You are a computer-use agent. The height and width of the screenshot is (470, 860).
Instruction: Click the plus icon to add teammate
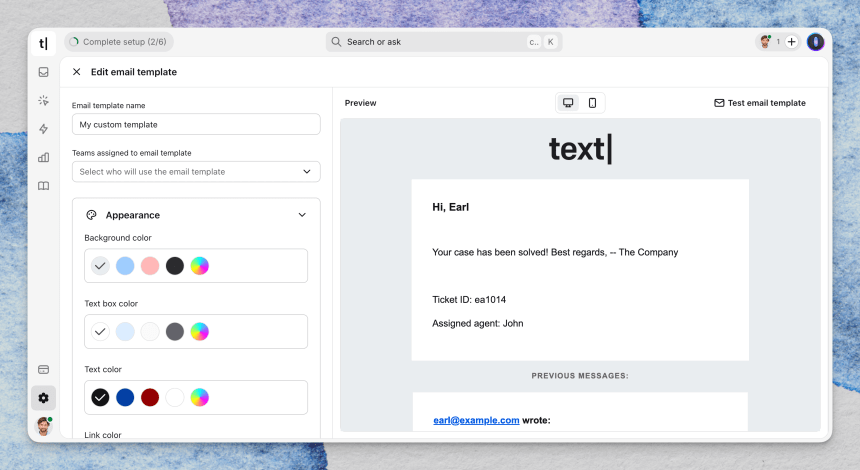click(791, 42)
